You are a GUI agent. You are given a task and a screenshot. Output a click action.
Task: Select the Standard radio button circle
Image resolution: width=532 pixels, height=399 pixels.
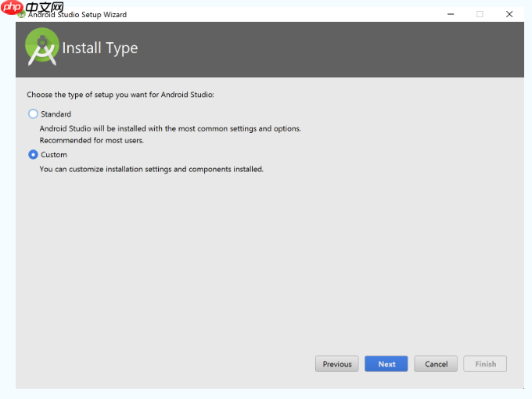pyautogui.click(x=33, y=114)
